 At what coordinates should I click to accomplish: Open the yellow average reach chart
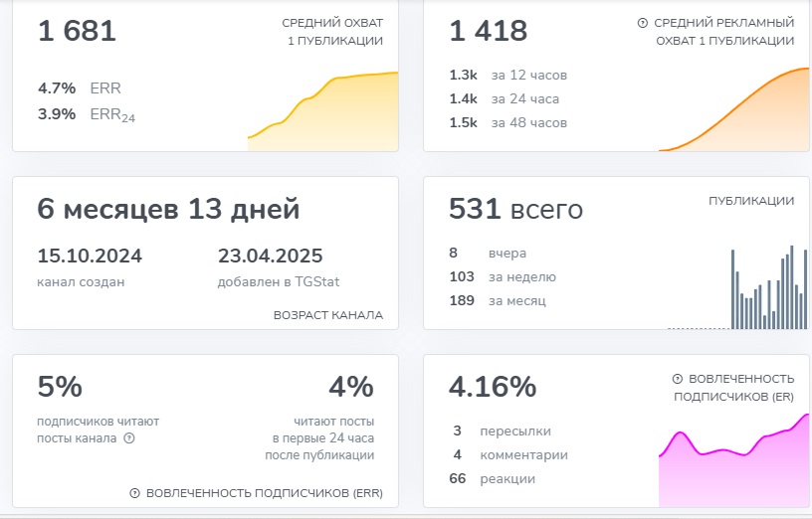pyautogui.click(x=323, y=111)
